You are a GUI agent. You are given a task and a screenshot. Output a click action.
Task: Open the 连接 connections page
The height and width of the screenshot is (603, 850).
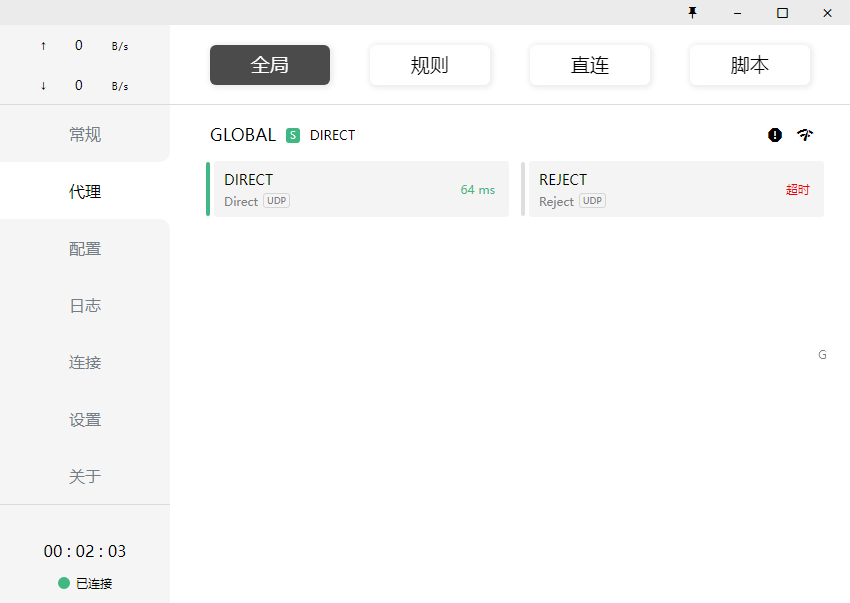(x=85, y=362)
